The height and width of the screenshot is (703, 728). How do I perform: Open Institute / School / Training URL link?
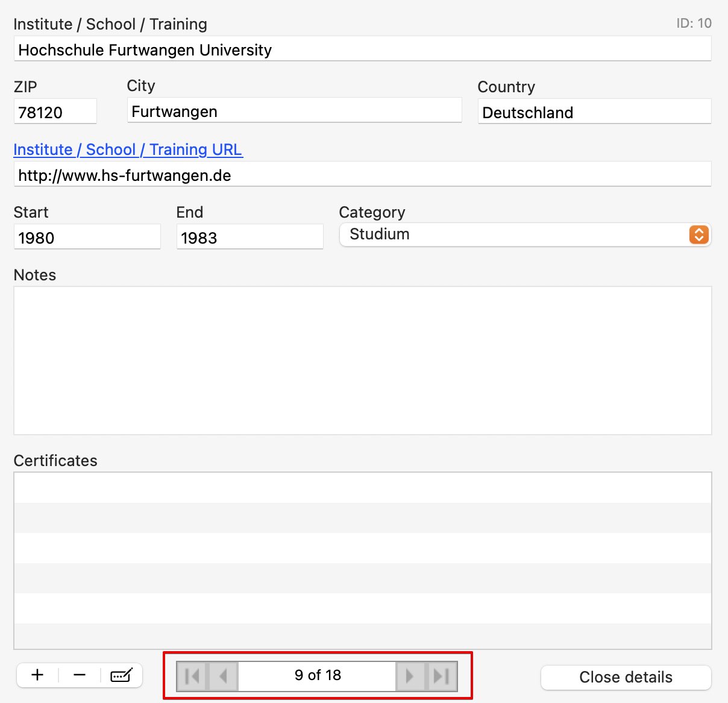pyautogui.click(x=128, y=150)
